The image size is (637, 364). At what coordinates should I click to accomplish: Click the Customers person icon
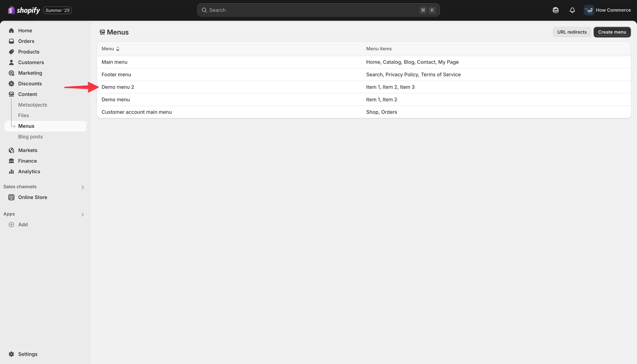coord(11,62)
